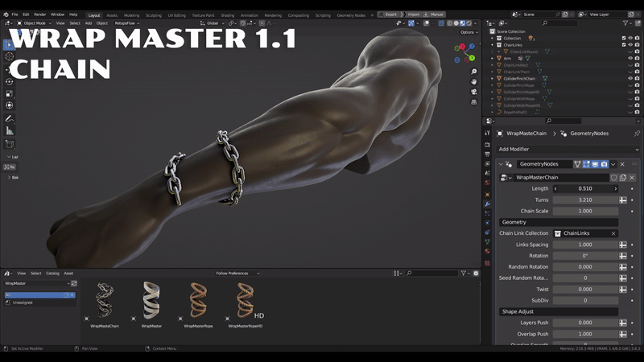Screen dimensions: 644x362
Task: Open WrapMaster asset library dropdown
Action: click(x=37, y=284)
